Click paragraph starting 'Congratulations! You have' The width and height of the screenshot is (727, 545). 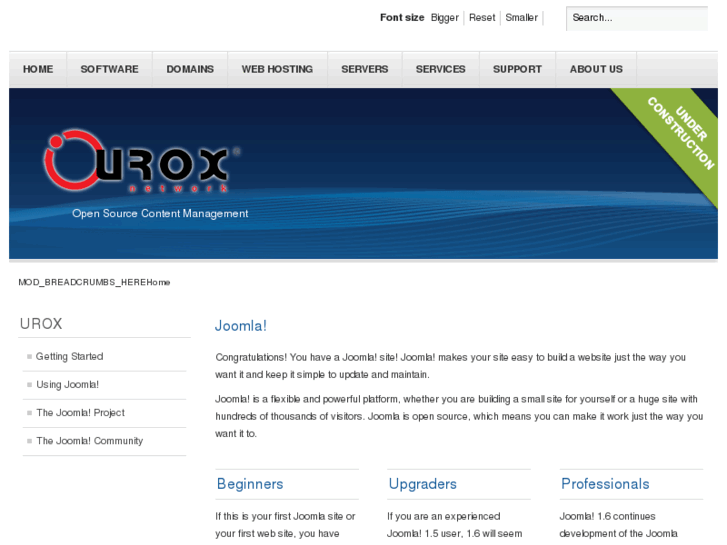[x=450, y=365]
